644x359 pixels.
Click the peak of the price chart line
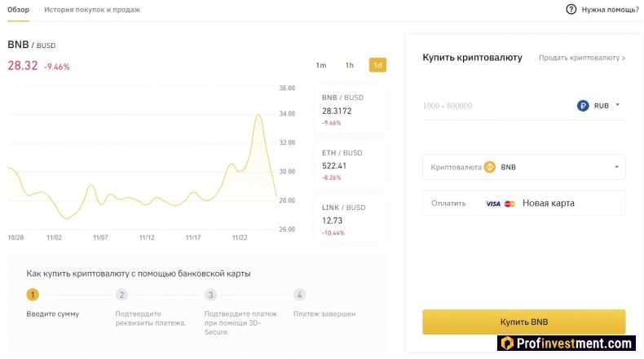pos(258,116)
